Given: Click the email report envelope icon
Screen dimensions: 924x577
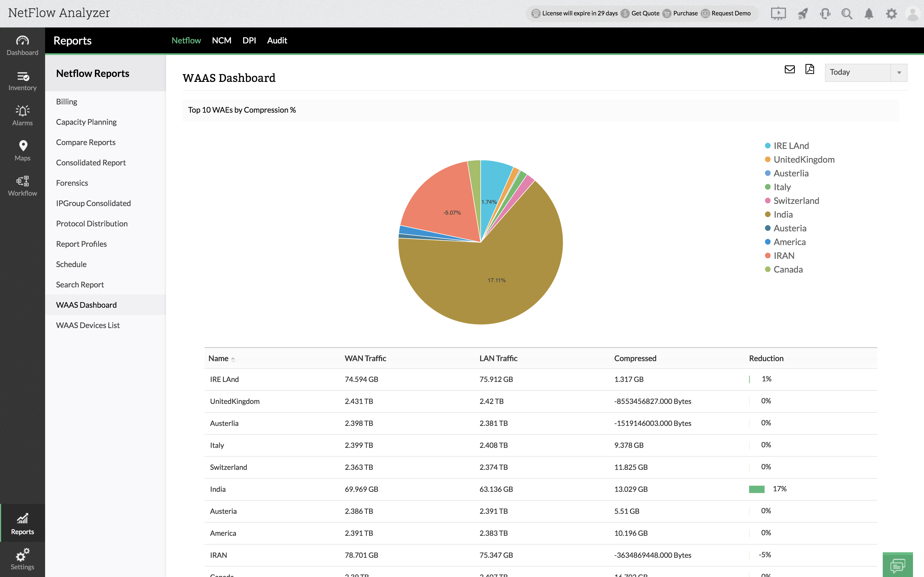Looking at the screenshot, I should click(790, 70).
